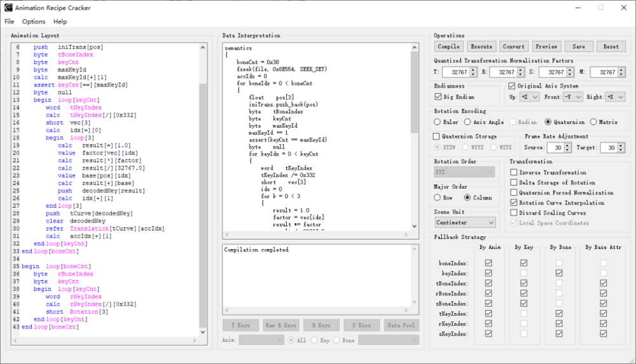
Task: Click 'rBoneIndex' on line 36
Action: [76, 274]
